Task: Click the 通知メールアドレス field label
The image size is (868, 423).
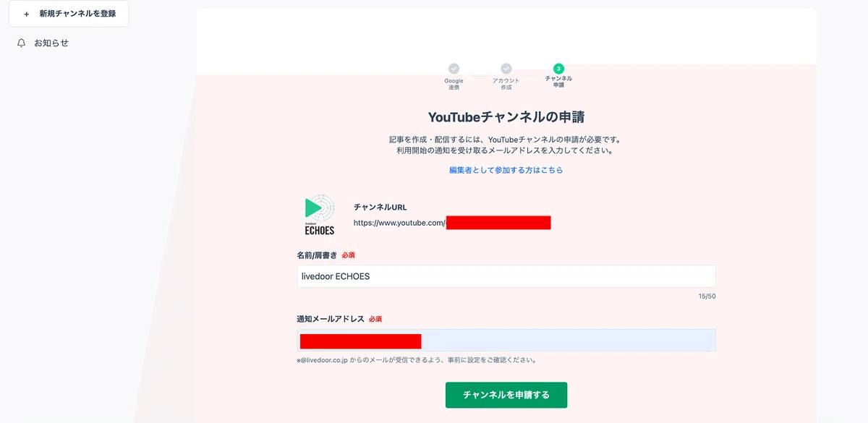Action: 331,319
